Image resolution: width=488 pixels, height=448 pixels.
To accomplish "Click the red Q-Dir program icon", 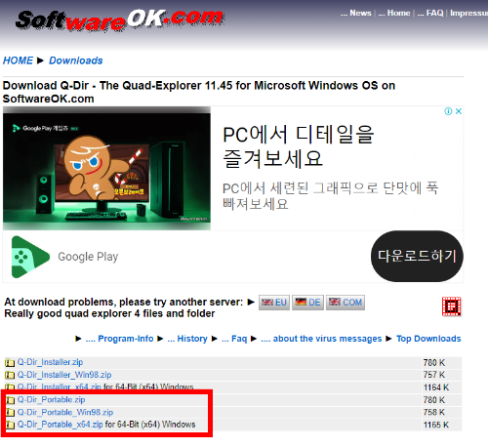I will click(x=451, y=306).
